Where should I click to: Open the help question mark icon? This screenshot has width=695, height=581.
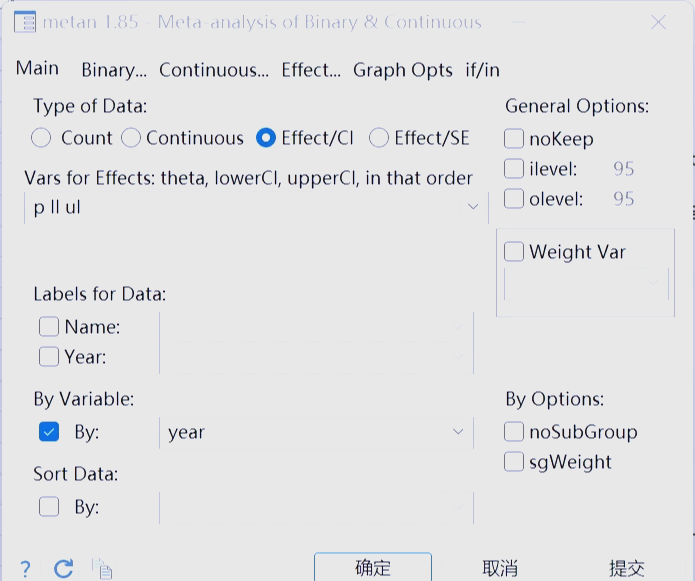click(25, 569)
